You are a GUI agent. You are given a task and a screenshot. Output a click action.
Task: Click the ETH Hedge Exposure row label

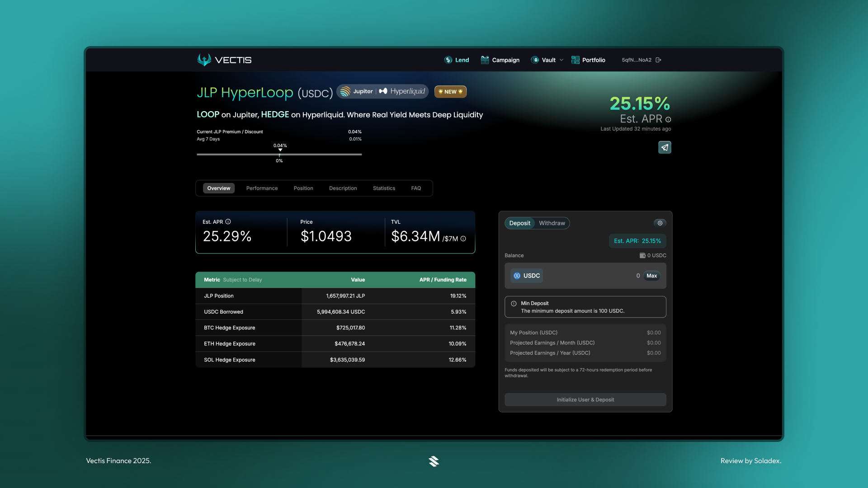230,344
